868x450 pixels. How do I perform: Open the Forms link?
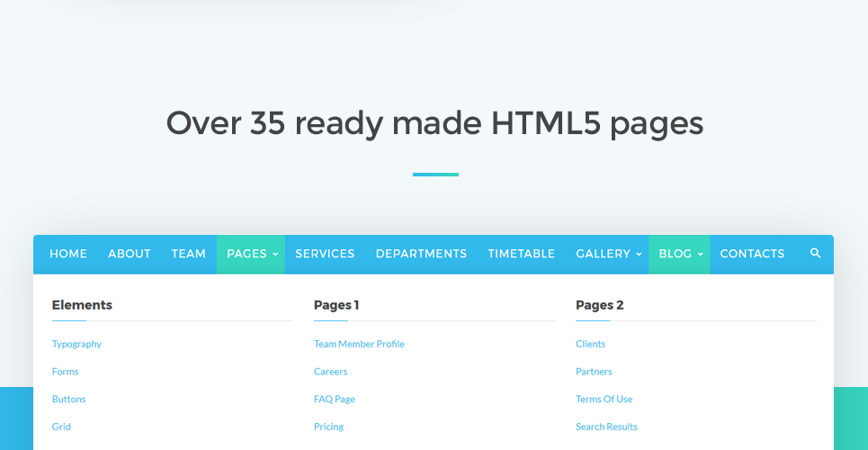coord(65,372)
